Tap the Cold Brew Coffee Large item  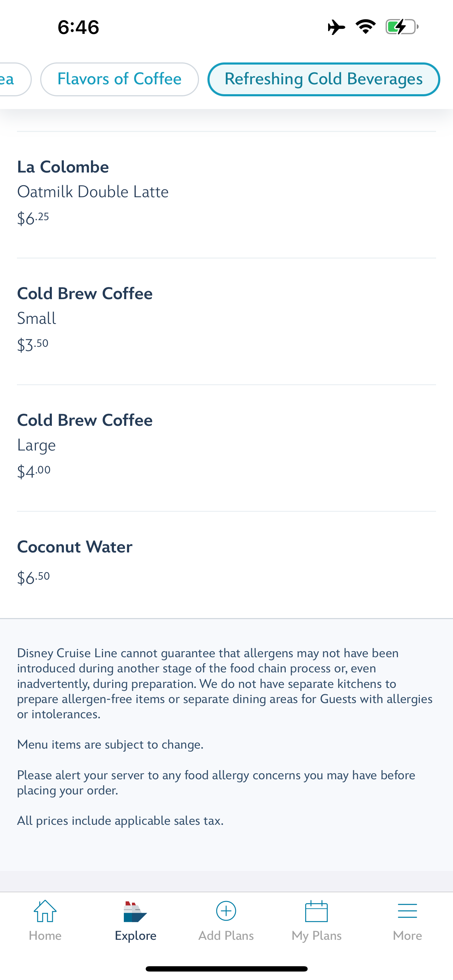tap(226, 448)
